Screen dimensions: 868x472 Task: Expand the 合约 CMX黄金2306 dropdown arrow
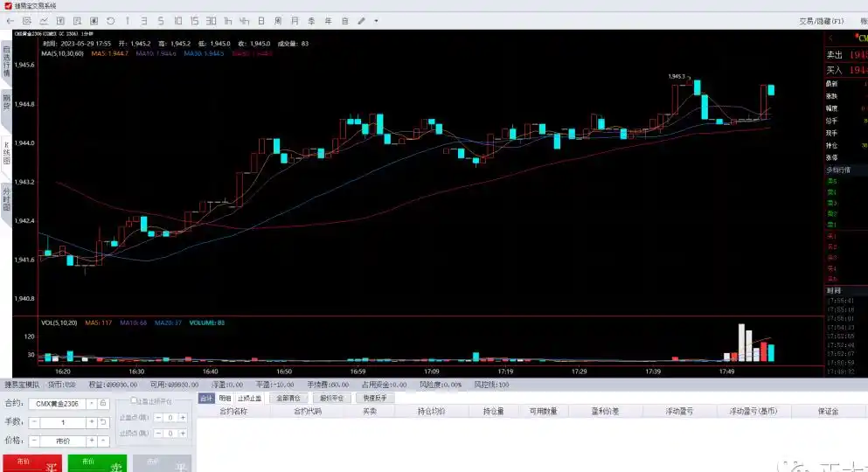pos(92,404)
